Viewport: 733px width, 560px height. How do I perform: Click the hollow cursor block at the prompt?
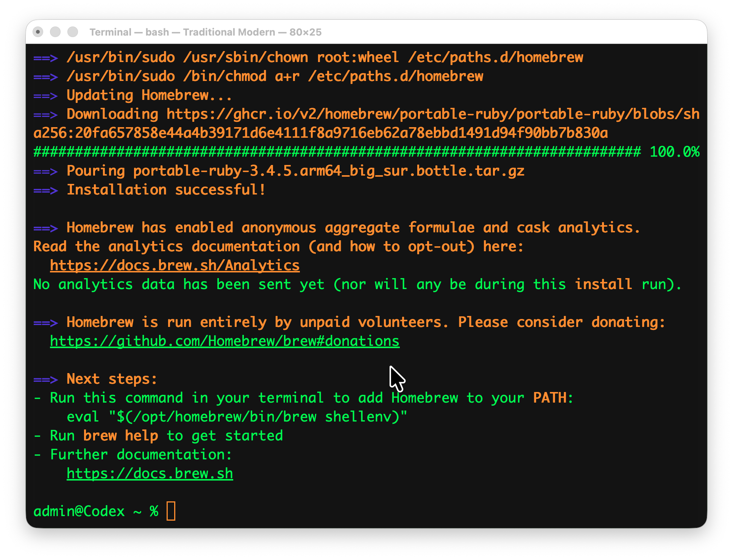tap(171, 511)
